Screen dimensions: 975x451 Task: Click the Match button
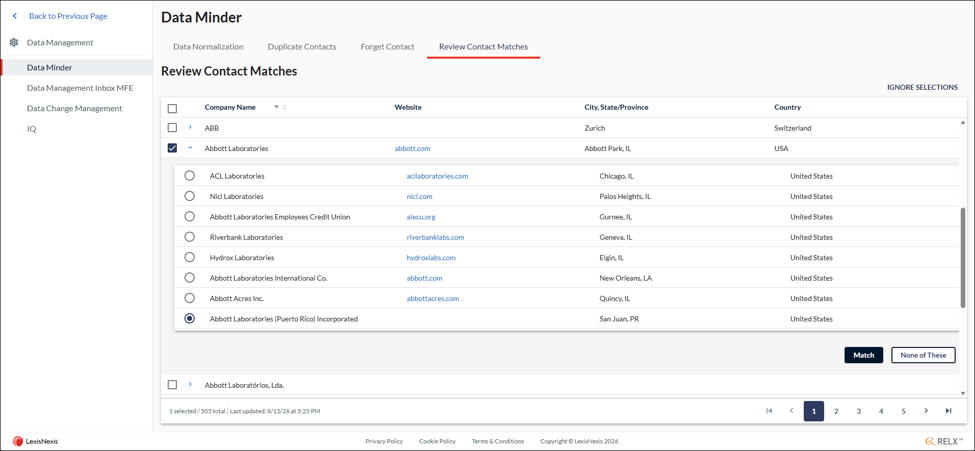point(863,355)
